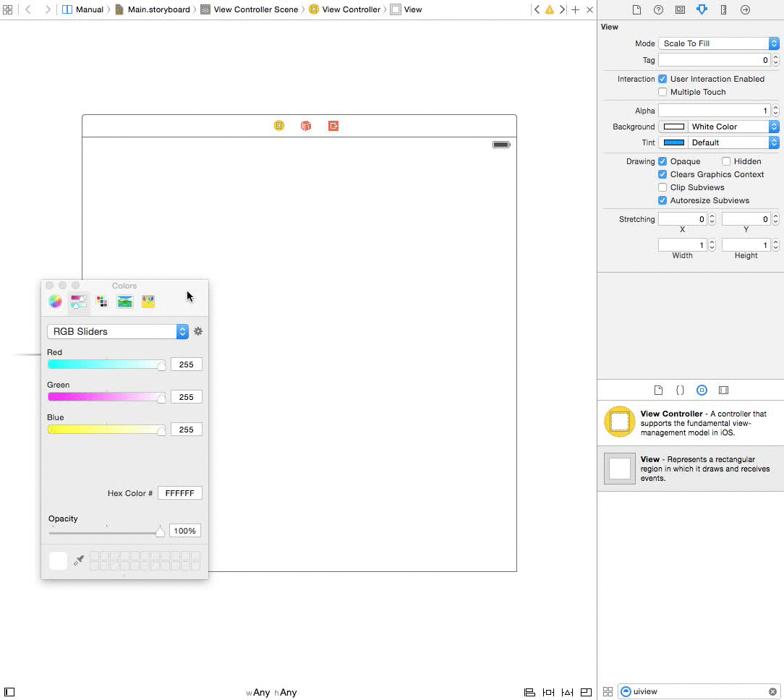784x700 pixels.
Task: Click the Tag stepper
Action: click(775, 60)
